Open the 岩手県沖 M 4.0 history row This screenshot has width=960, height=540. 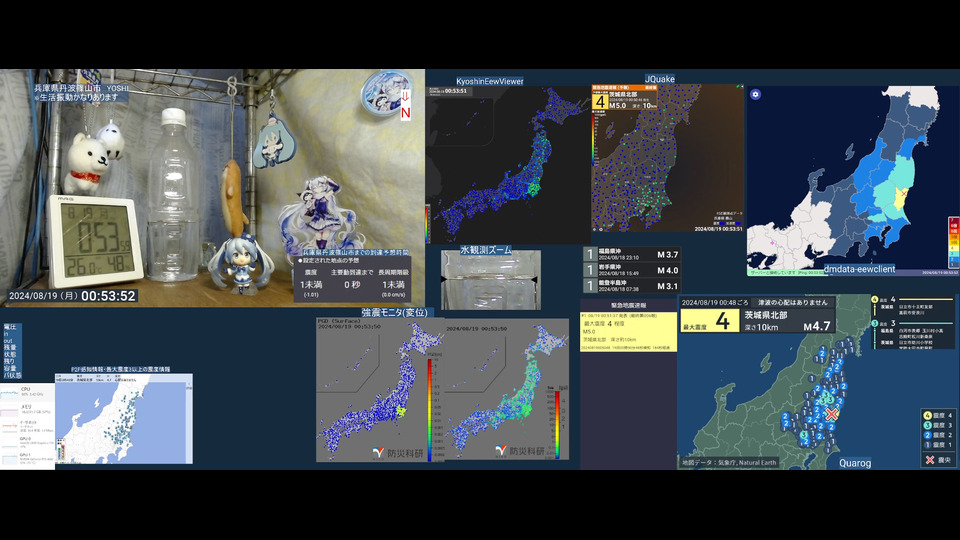point(632,270)
